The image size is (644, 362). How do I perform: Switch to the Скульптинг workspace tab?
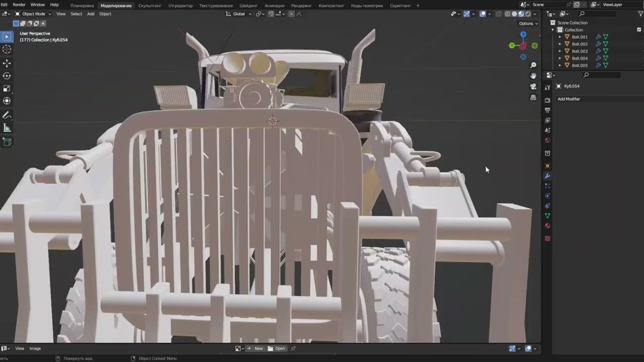pos(150,6)
